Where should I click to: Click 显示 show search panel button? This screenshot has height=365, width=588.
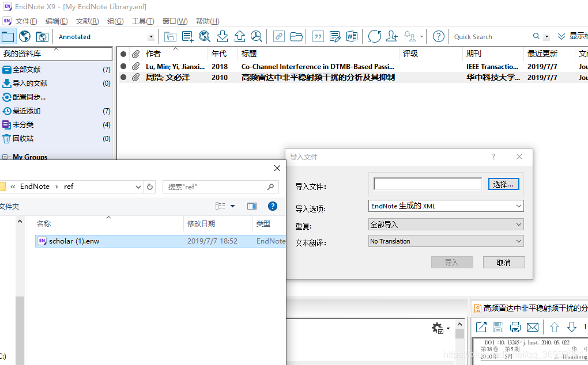pos(573,36)
